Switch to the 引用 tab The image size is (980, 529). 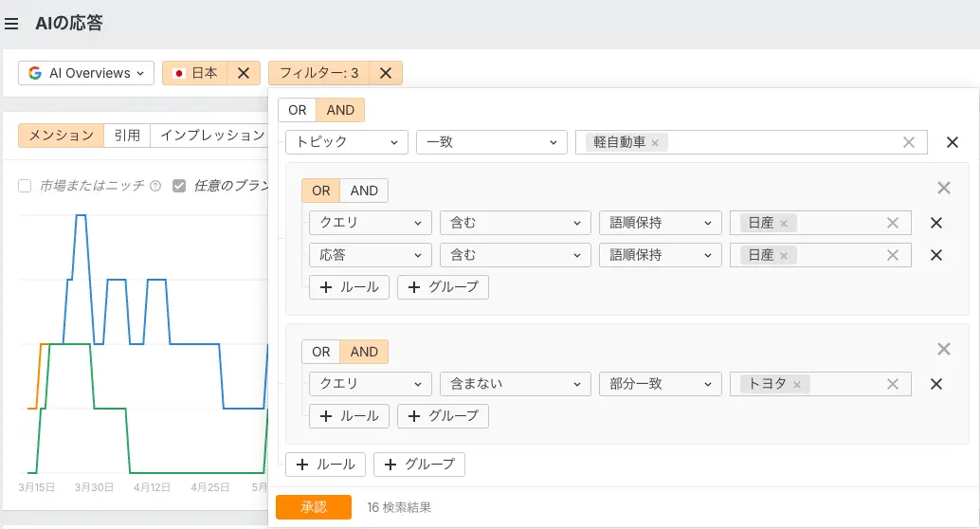point(127,136)
